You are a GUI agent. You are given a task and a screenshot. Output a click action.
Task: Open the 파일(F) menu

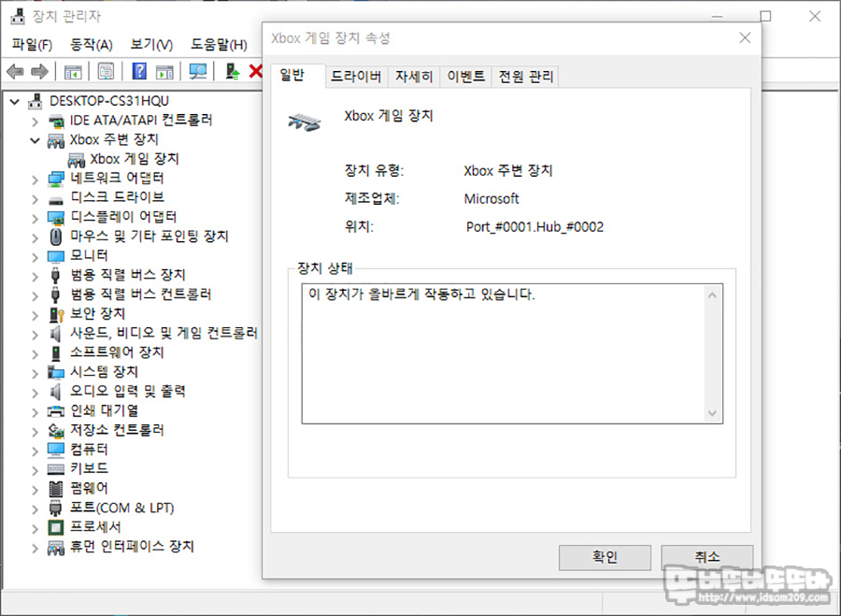click(32, 45)
